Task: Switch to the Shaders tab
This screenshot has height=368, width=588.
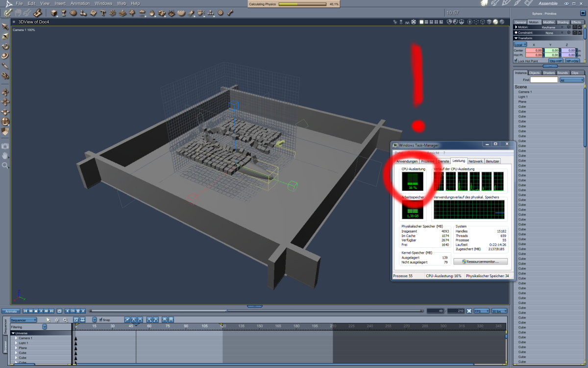Action: [x=549, y=73]
